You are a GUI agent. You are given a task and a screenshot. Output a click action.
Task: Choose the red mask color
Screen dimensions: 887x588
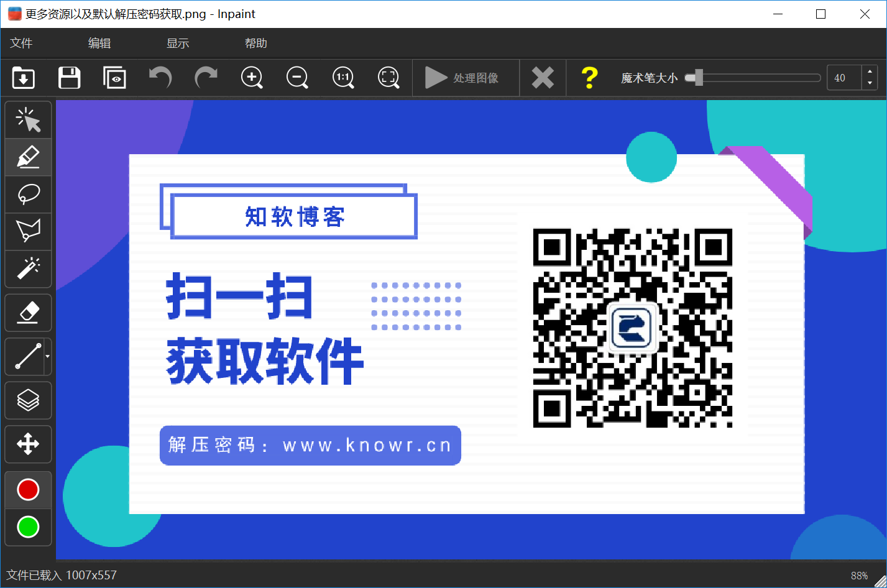tap(28, 490)
